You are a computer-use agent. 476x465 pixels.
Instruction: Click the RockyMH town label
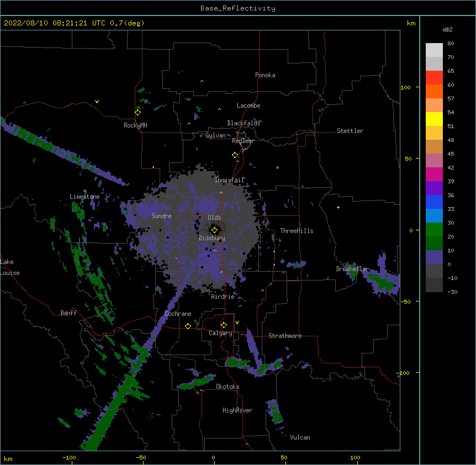pyautogui.click(x=135, y=125)
